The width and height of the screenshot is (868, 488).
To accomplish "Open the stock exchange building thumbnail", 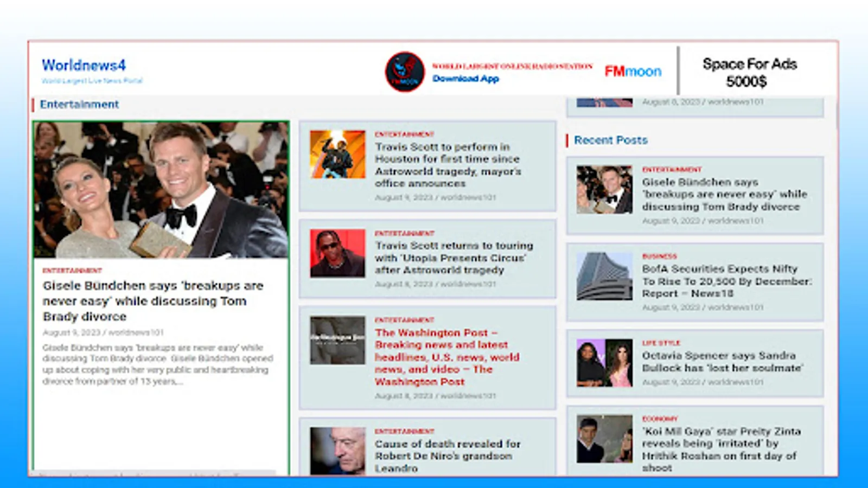I will pyautogui.click(x=604, y=276).
